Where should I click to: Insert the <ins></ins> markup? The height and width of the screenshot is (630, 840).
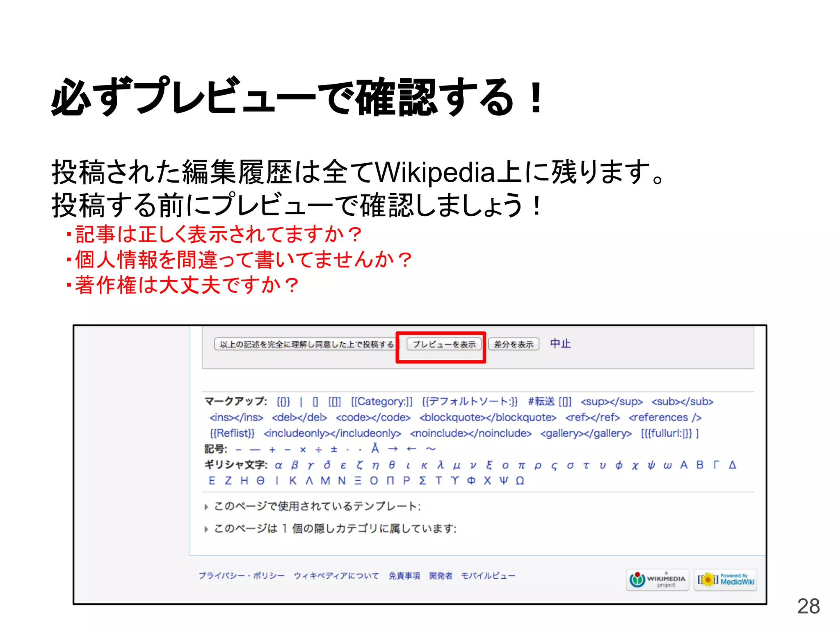pyautogui.click(x=236, y=418)
